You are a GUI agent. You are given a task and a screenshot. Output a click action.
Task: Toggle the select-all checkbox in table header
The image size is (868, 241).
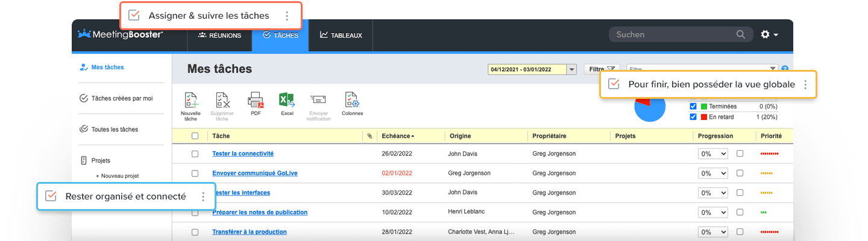pos(195,136)
